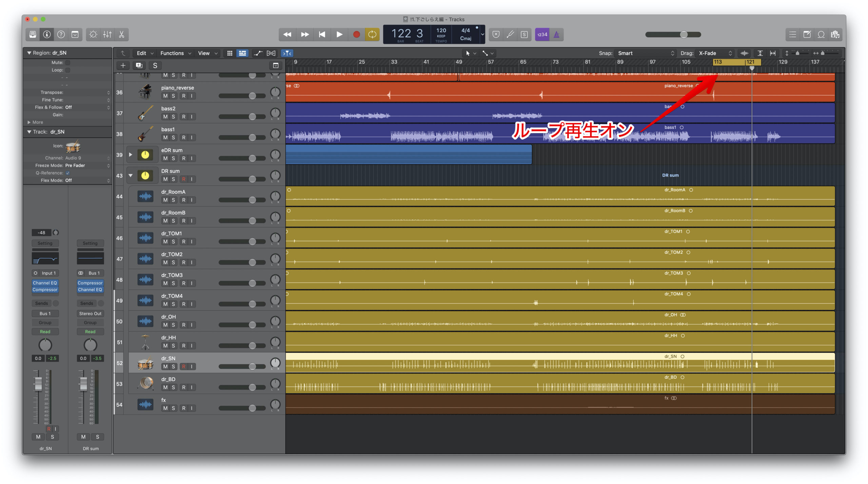Toggle the Cycle loop playback button
Image resolution: width=868 pixels, height=484 pixels.
coord(372,34)
